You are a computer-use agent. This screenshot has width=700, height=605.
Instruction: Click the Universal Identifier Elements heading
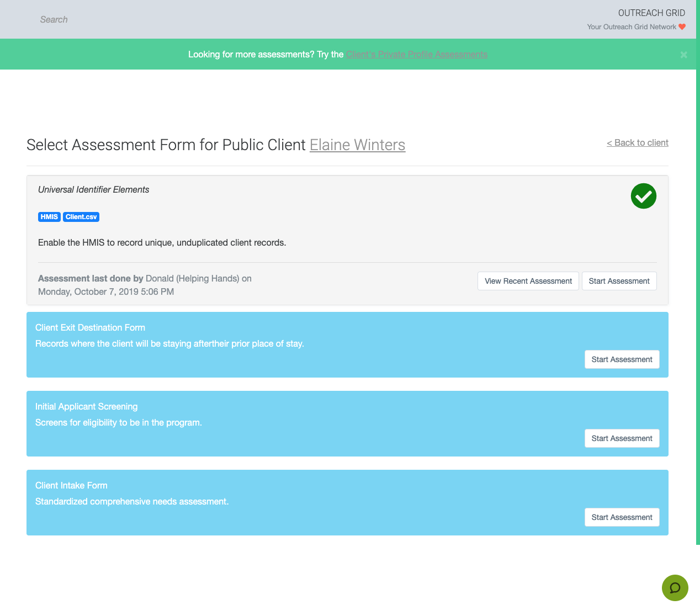tap(93, 189)
